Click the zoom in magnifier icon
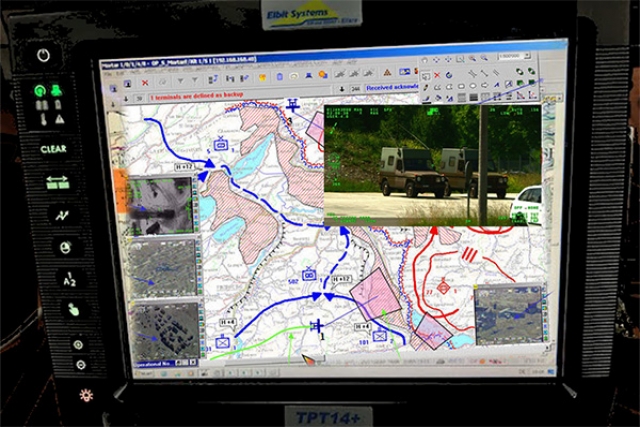Image resolution: width=640 pixels, height=427 pixels. (x=472, y=59)
